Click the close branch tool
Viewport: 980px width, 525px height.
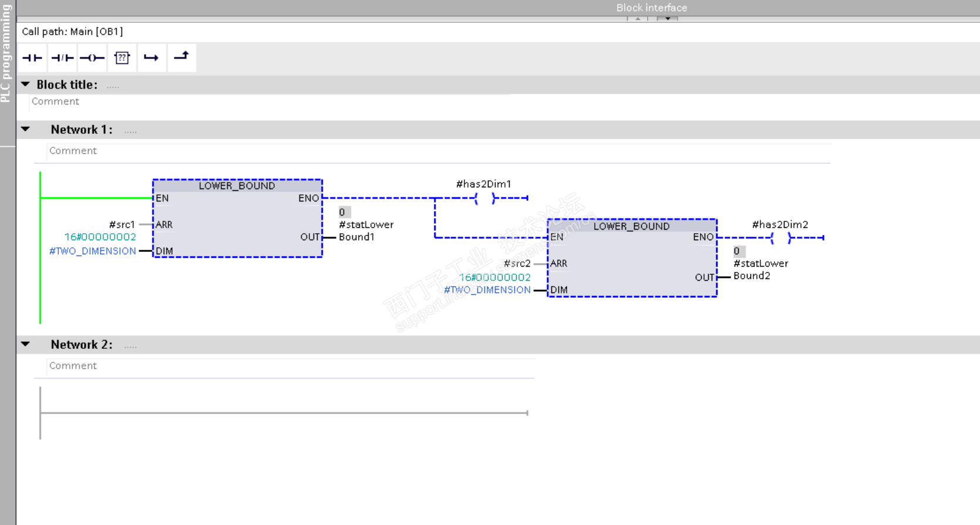(x=181, y=58)
